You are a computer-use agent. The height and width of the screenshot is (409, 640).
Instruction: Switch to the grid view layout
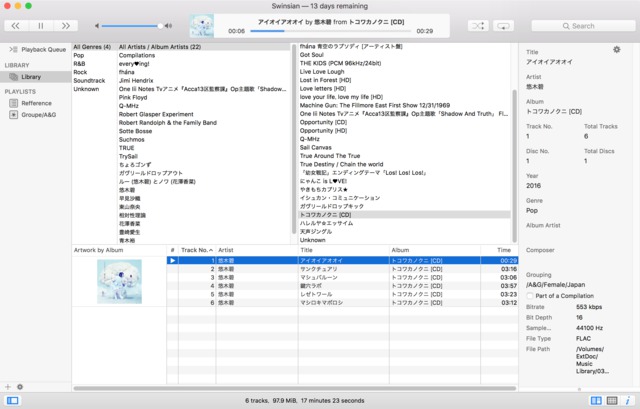[612, 400]
